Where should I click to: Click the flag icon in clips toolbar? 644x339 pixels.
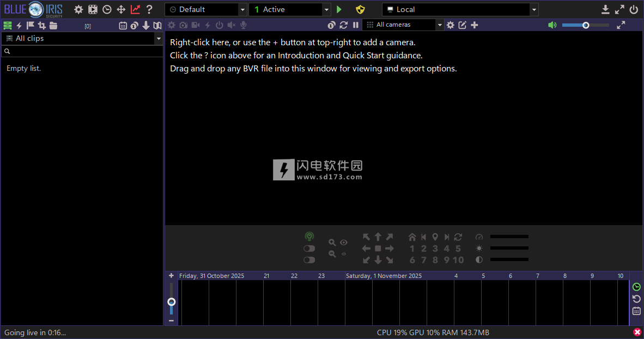click(x=30, y=25)
